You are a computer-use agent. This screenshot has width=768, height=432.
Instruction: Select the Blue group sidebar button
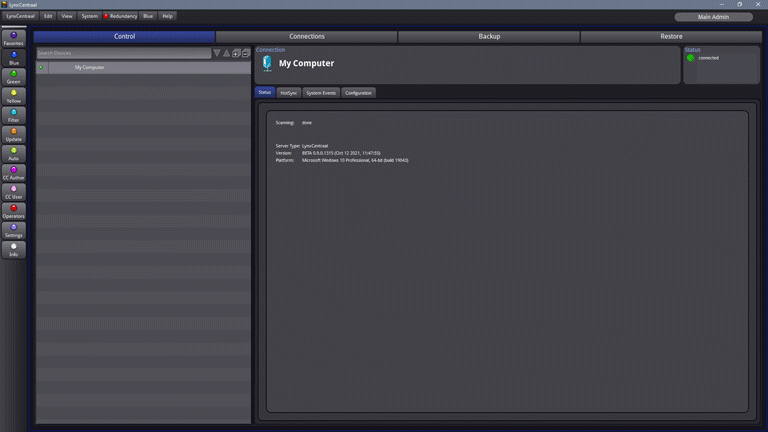14,58
